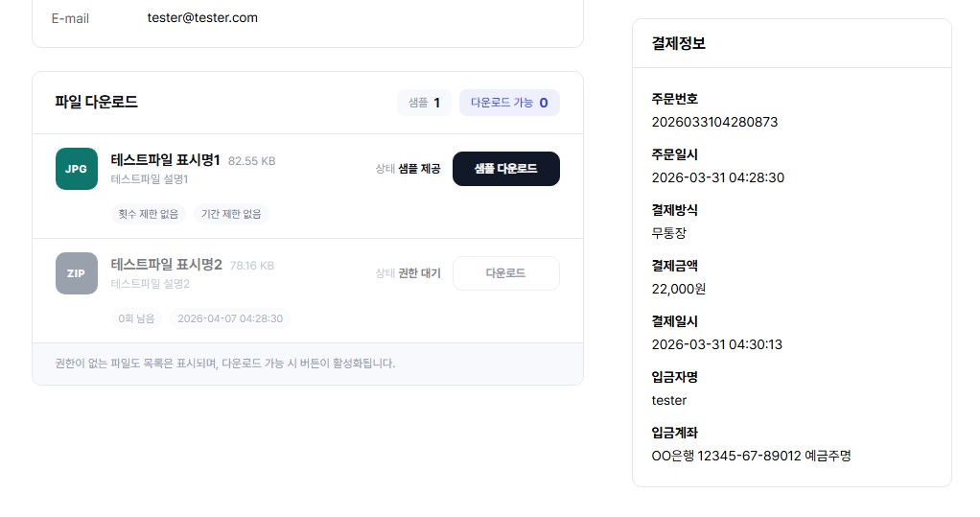980x517 pixels.
Task: Select the 다운로드 가능 0 badge
Action: point(509,103)
